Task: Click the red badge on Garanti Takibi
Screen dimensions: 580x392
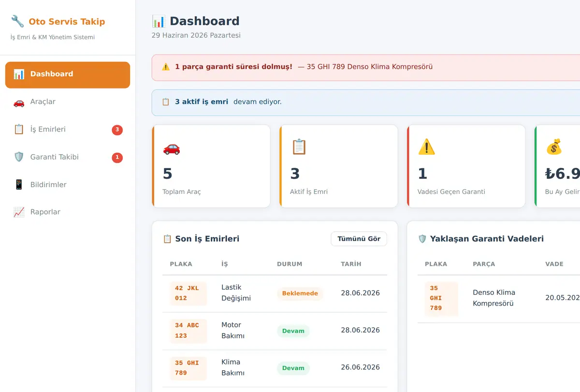Action: pyautogui.click(x=117, y=157)
